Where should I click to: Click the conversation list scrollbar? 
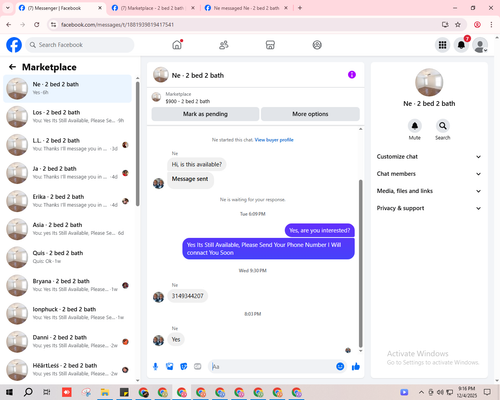pyautogui.click(x=138, y=144)
